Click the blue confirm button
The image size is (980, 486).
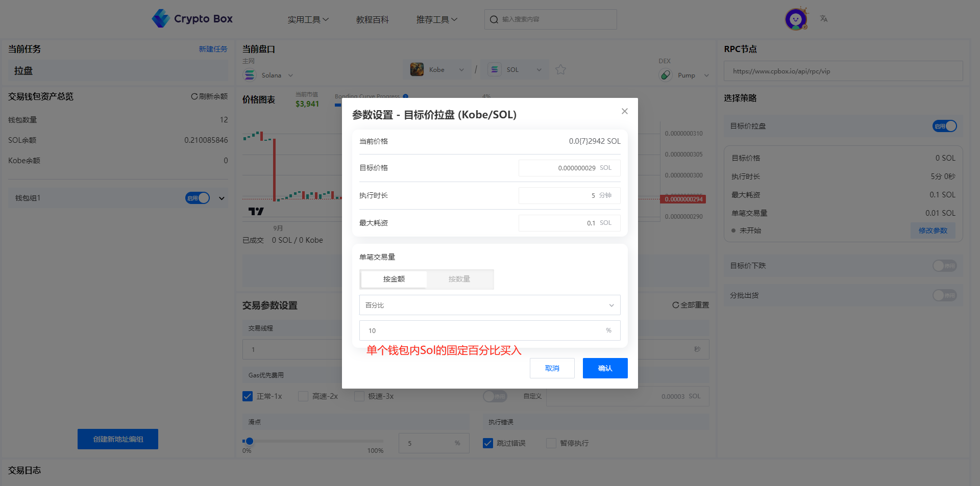click(605, 368)
